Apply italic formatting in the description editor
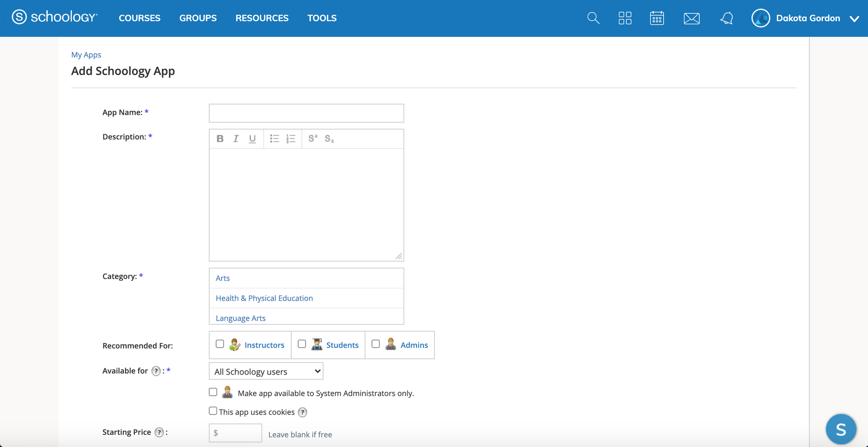The width and height of the screenshot is (868, 447). point(236,138)
